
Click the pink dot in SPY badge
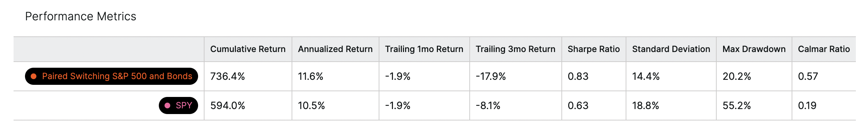167,105
